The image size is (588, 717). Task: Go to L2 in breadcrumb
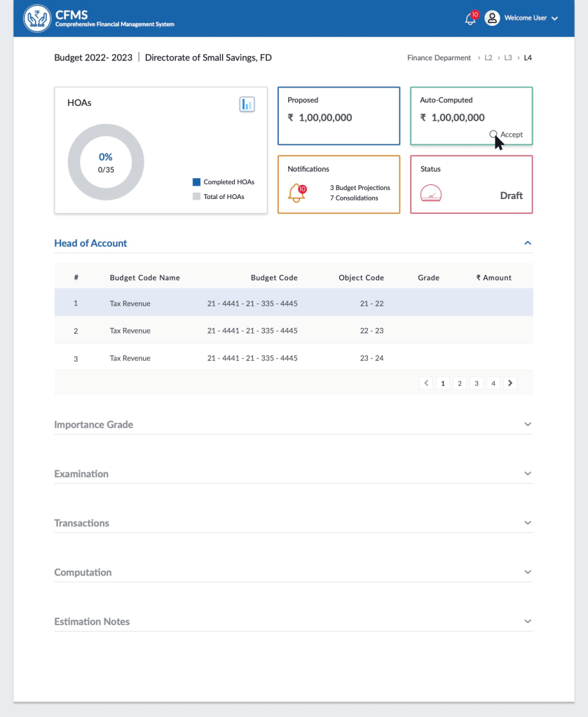(488, 58)
